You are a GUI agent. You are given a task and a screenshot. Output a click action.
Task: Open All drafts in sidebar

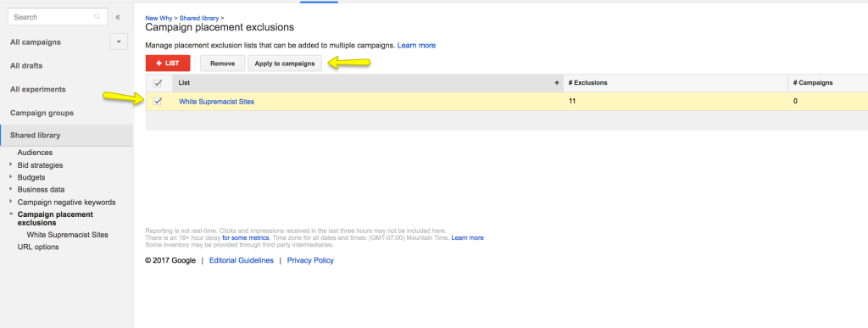(x=26, y=65)
